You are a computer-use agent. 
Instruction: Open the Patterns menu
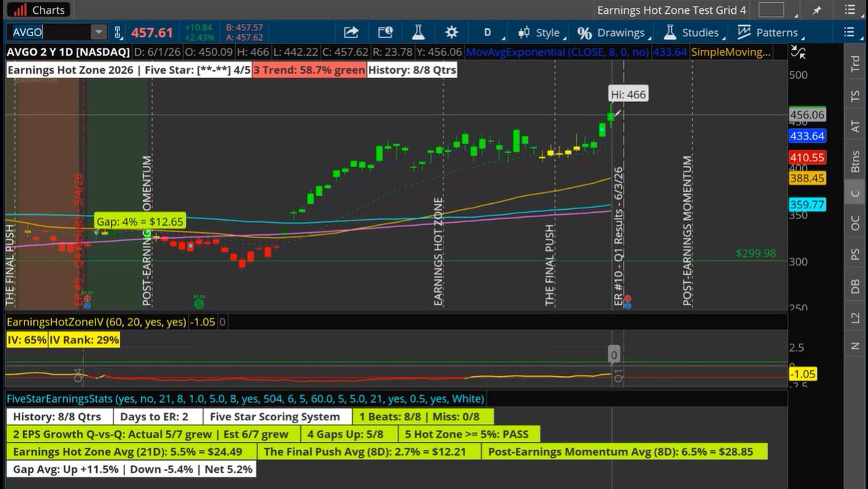770,33
